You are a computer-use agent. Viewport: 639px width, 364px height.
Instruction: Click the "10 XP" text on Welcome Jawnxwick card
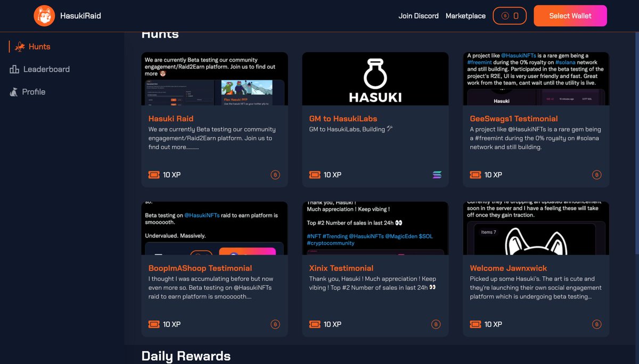[x=494, y=324]
